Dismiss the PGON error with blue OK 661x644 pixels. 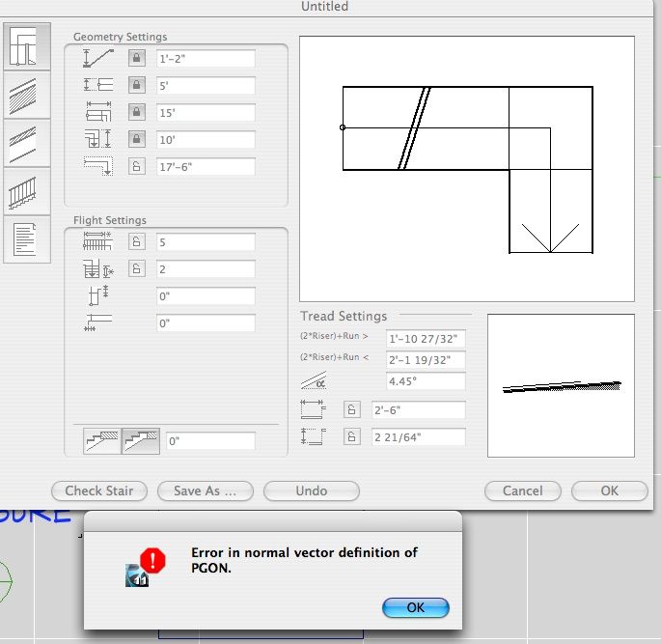point(416,607)
